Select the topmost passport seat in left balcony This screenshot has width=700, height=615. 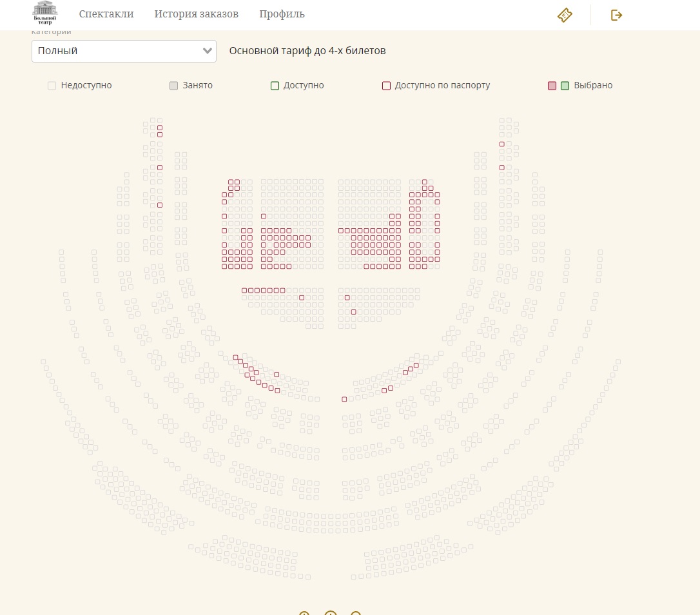click(160, 128)
